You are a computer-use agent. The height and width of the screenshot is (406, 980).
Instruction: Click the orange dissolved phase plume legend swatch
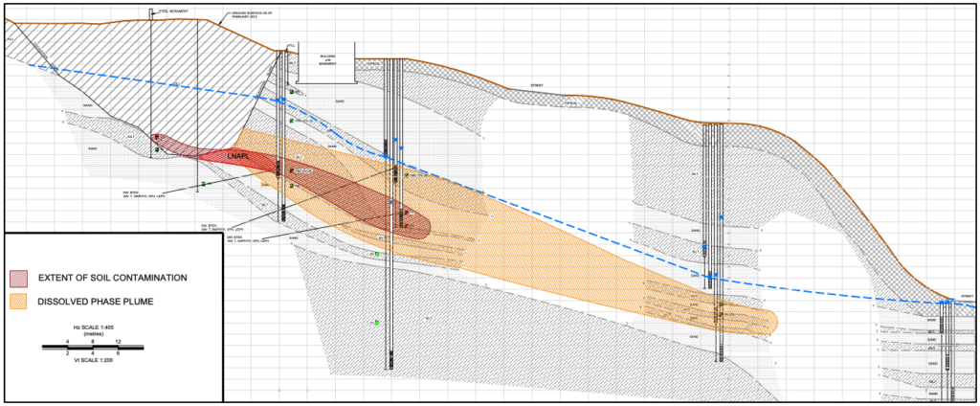(20, 302)
